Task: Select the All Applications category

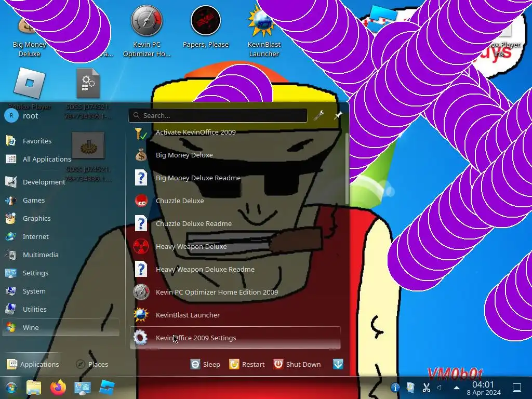Action: (61, 159)
